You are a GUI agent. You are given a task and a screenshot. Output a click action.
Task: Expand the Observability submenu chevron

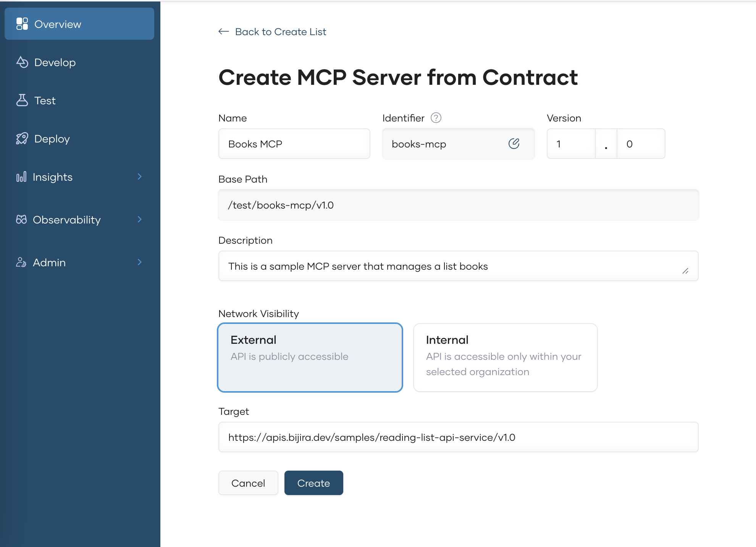coord(140,219)
